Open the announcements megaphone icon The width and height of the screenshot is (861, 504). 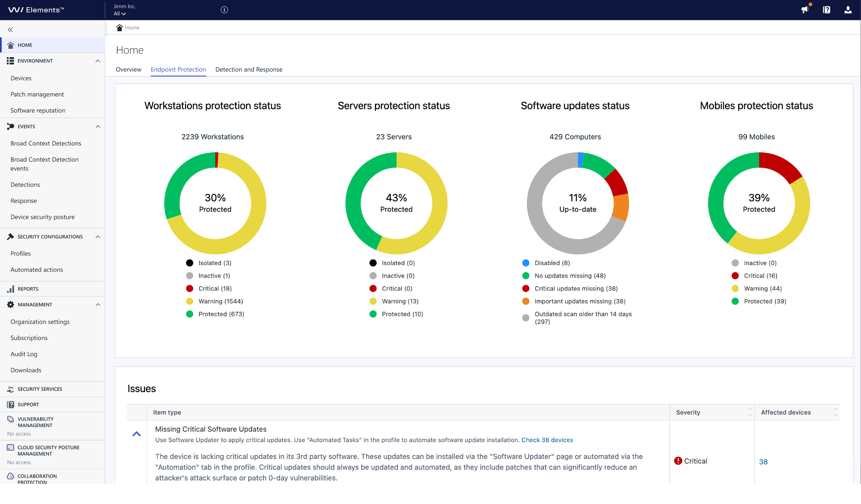805,9
